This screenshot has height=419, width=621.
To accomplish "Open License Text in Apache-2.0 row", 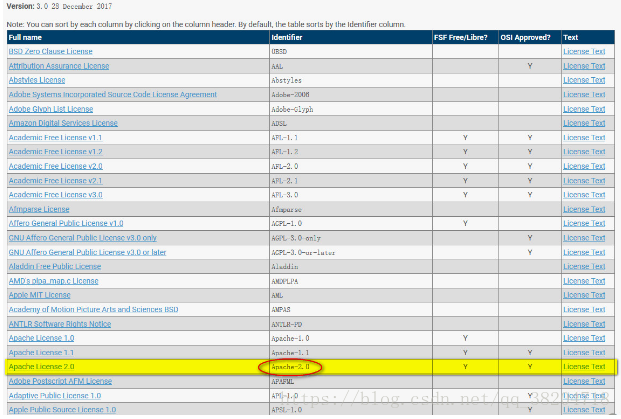I will pos(584,367).
